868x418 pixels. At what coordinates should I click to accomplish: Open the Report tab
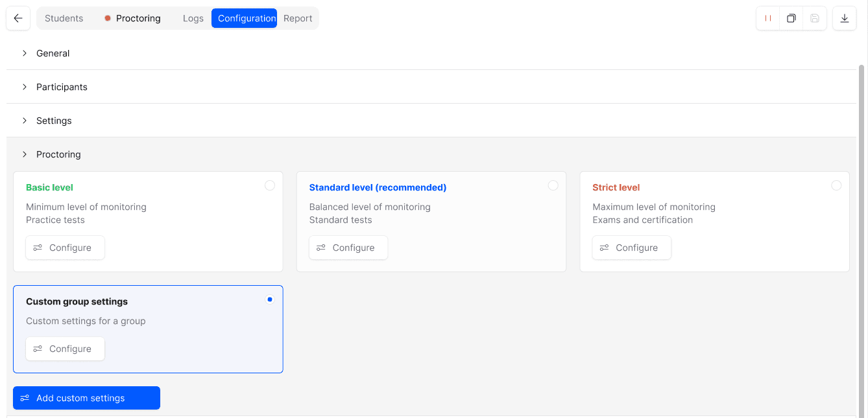298,18
